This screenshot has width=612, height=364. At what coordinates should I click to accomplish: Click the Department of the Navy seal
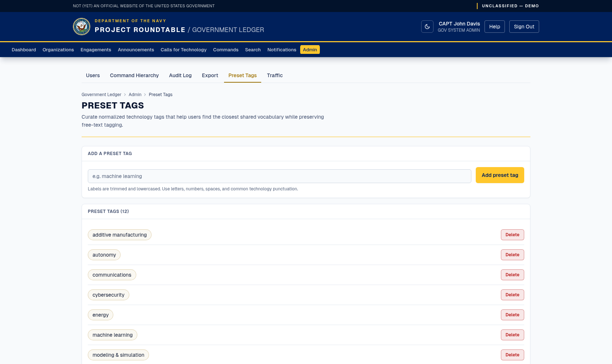click(82, 27)
